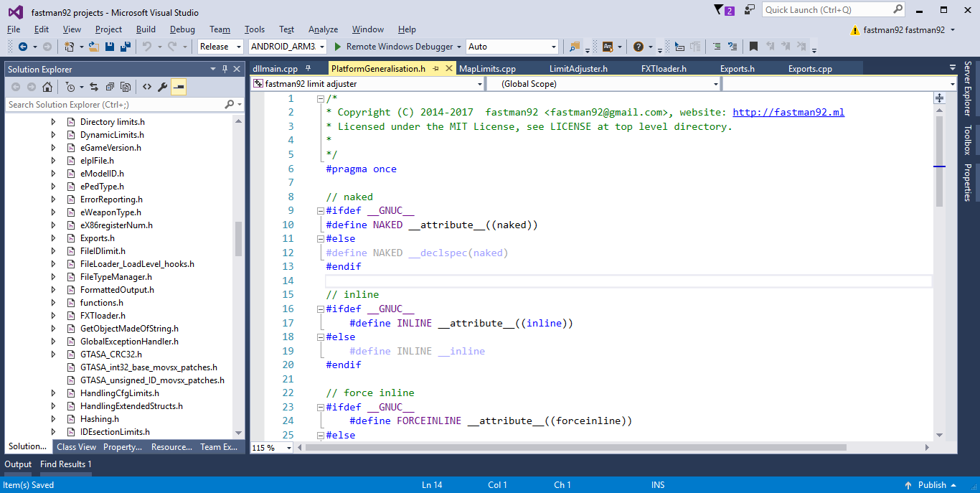
Task: Click the Home icon in Solution Explorer
Action: click(47, 87)
